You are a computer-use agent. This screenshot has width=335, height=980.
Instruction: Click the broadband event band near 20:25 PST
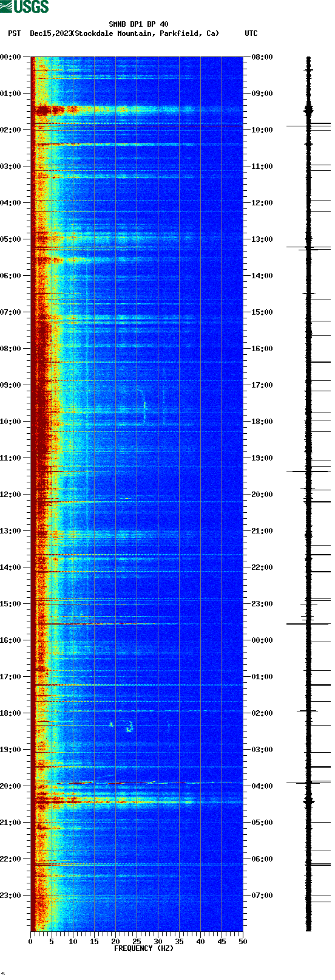pyautogui.click(x=137, y=802)
